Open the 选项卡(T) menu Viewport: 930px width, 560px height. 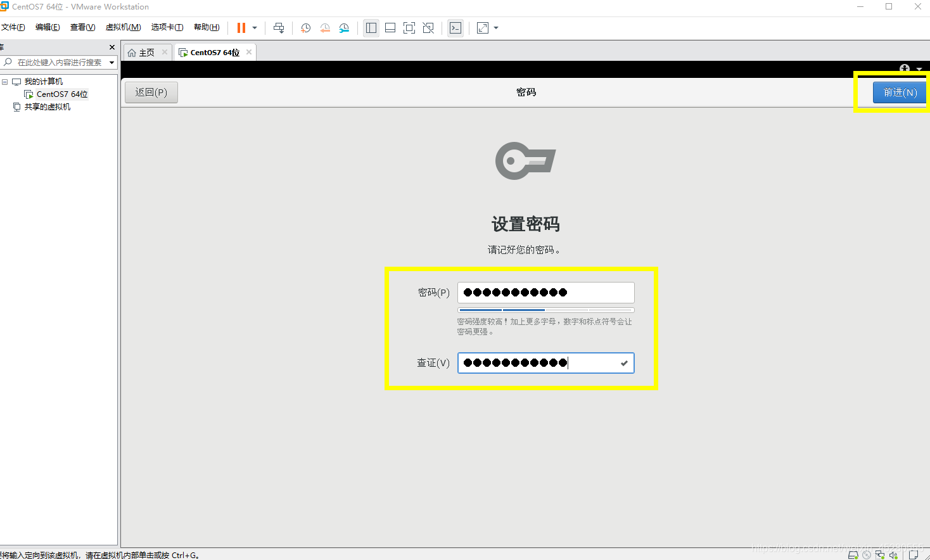coord(167,27)
